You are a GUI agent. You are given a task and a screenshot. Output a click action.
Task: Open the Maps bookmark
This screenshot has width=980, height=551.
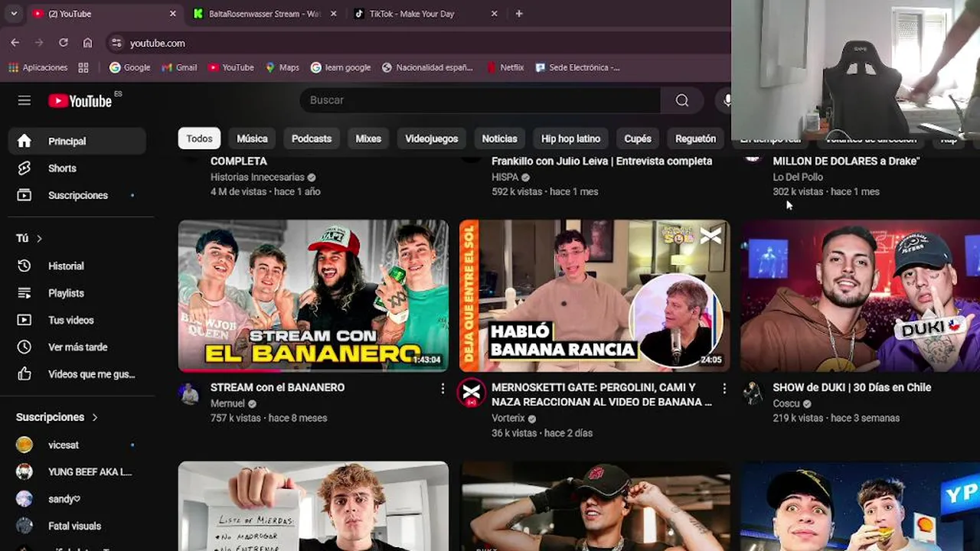282,67
